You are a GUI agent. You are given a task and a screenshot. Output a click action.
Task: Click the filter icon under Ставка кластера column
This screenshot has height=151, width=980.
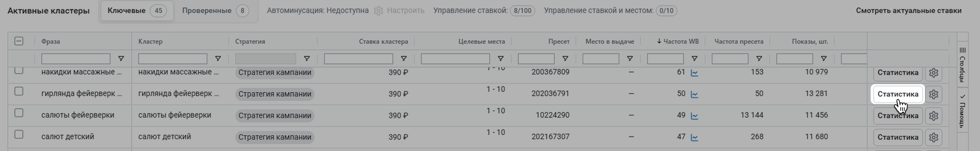(404, 59)
